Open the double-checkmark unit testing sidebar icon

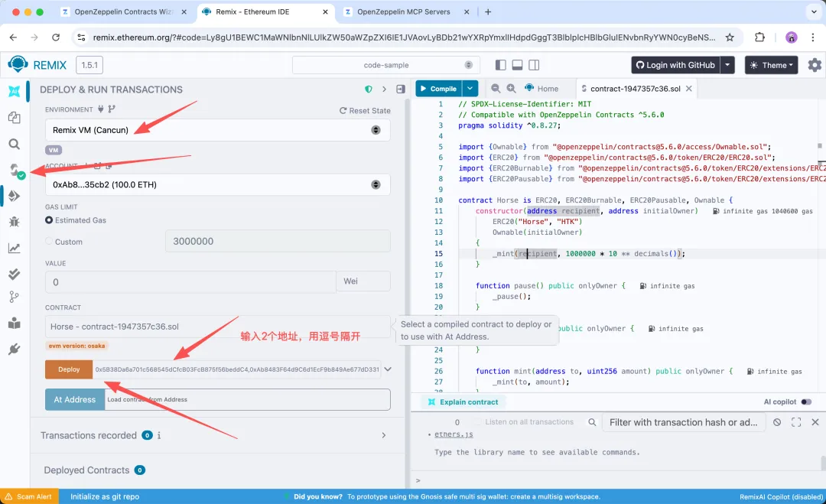15,274
